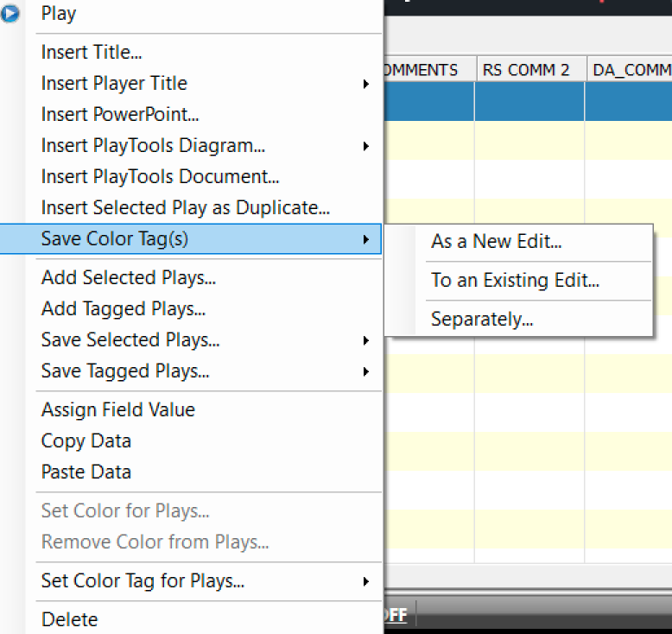The height and width of the screenshot is (634, 672).
Task: Click the greyed Set Color for Plays...
Action: pos(125,511)
